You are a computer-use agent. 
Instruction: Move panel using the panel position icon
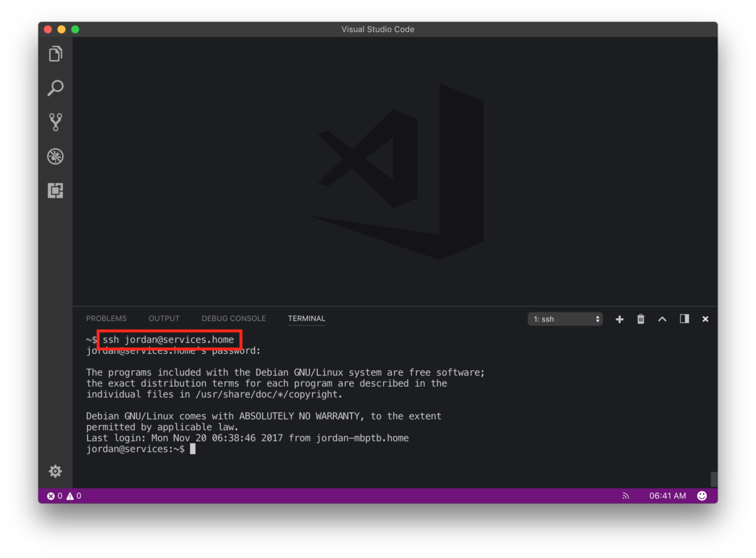point(684,319)
